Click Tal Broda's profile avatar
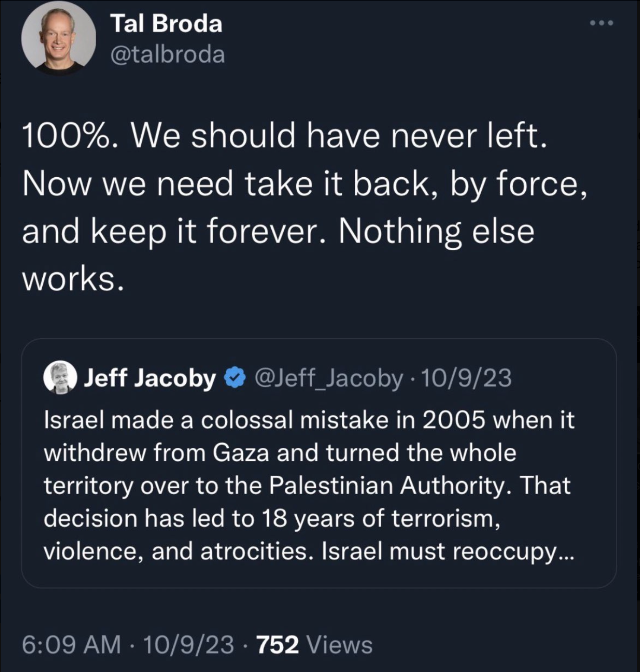 pyautogui.click(x=59, y=39)
